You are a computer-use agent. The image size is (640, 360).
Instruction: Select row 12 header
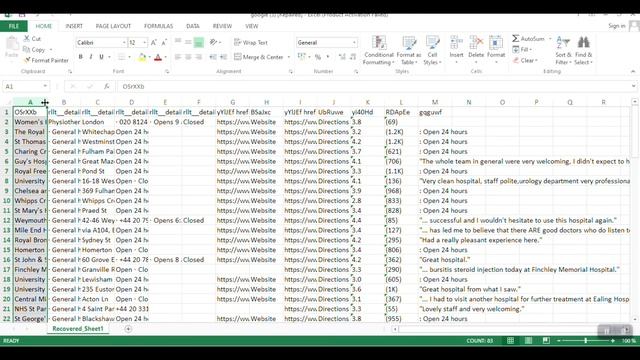pos(7,220)
